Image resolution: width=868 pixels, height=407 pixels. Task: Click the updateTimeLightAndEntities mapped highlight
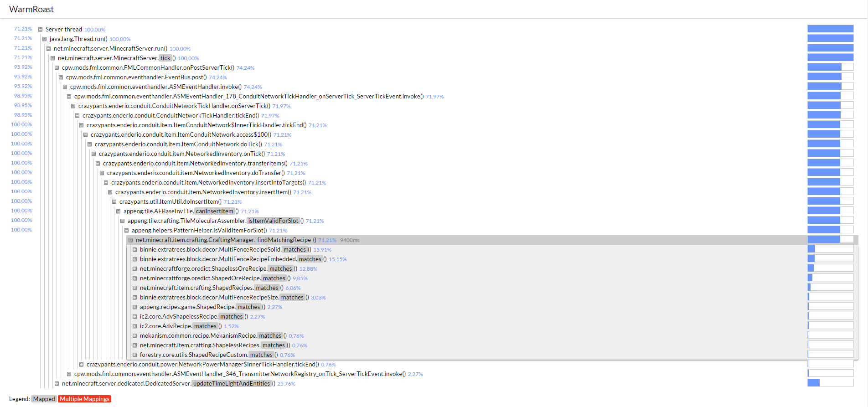(x=232, y=384)
